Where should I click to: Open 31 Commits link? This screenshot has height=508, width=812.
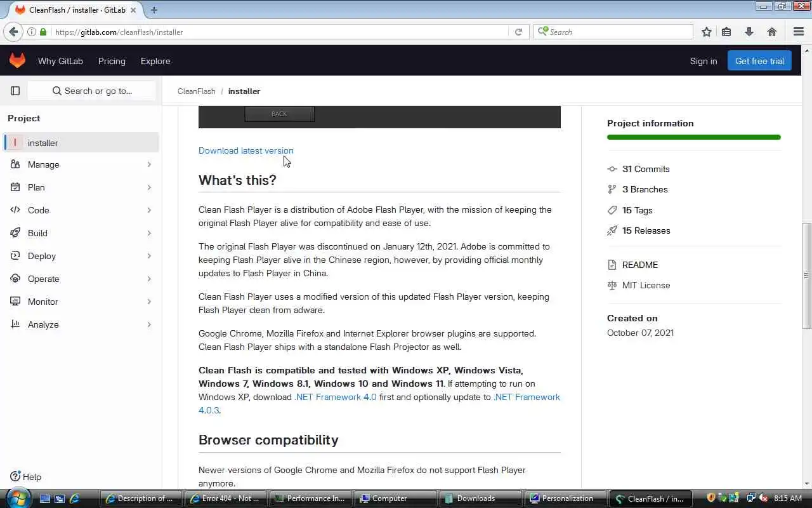click(x=646, y=169)
